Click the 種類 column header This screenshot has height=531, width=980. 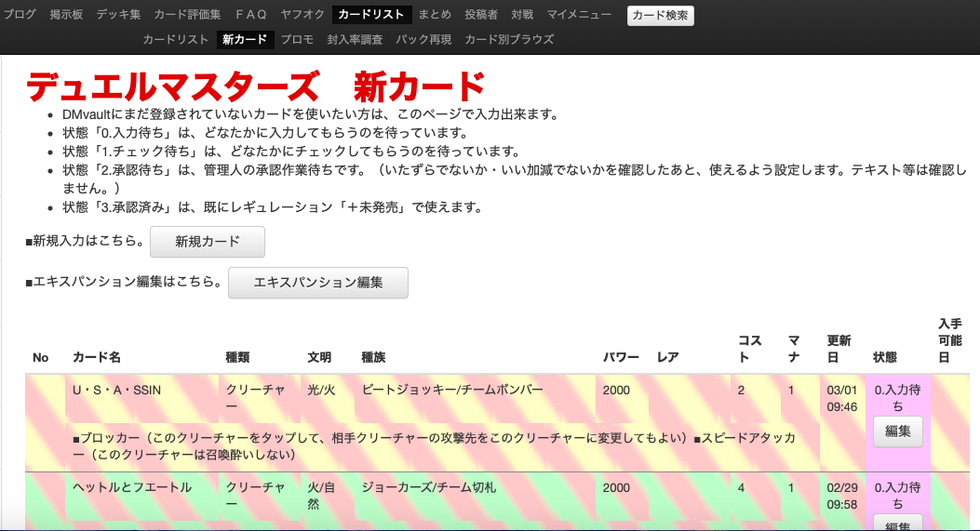(x=237, y=357)
